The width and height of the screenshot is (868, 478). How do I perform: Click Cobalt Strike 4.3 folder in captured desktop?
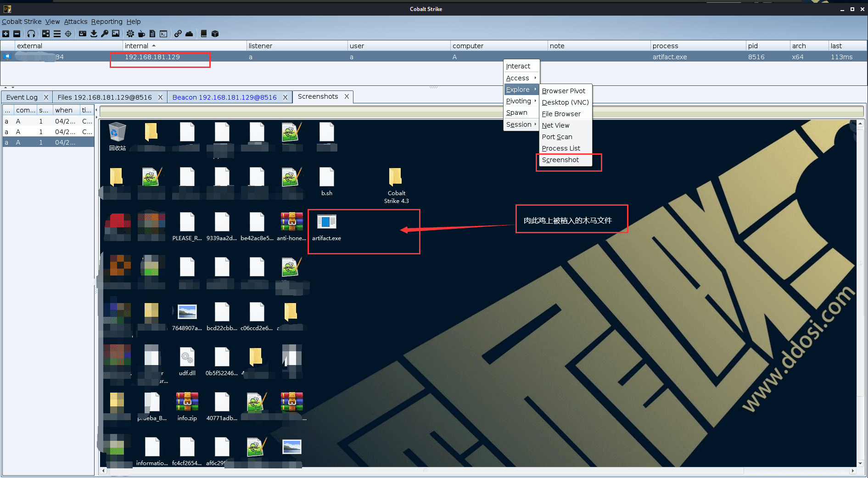pos(395,177)
